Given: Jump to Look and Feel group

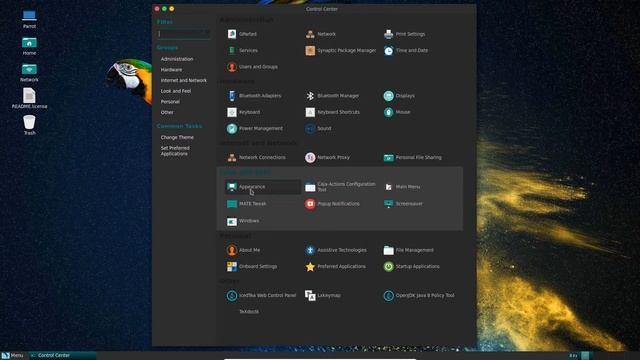Looking at the screenshot, I should coord(176,91).
